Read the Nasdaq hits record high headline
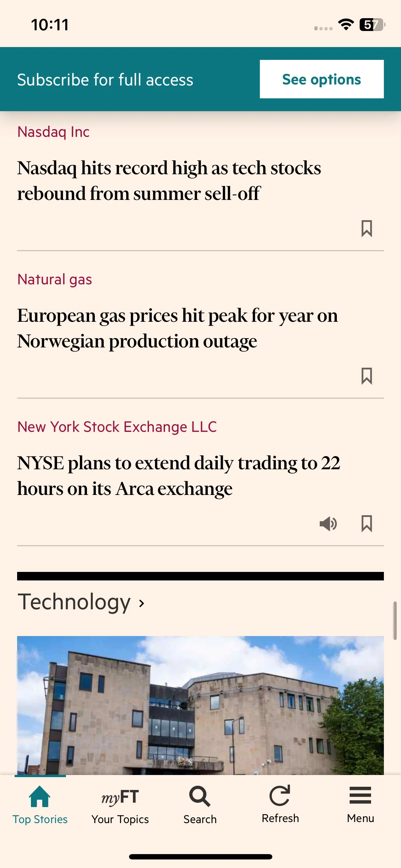Image resolution: width=401 pixels, height=868 pixels. click(169, 181)
